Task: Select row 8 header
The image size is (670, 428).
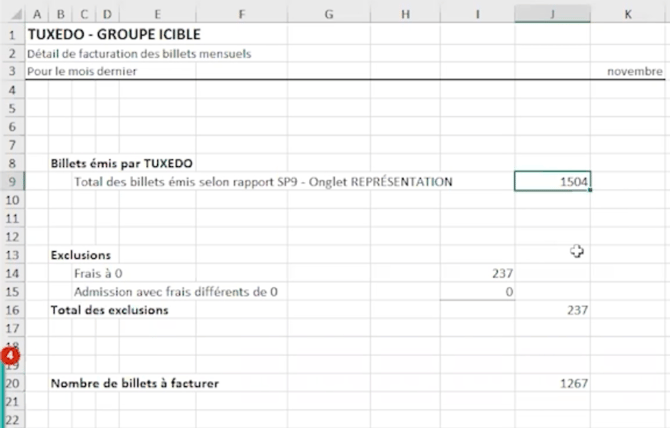Action: [12, 163]
